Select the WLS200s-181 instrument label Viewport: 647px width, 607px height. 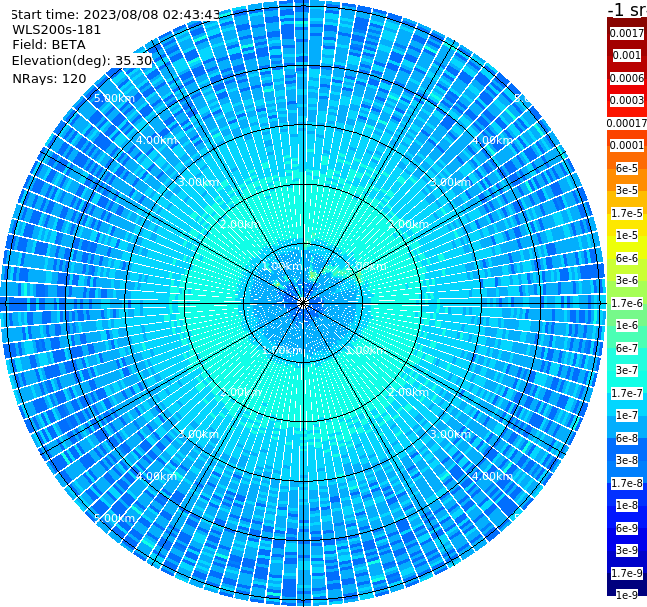coord(57,30)
